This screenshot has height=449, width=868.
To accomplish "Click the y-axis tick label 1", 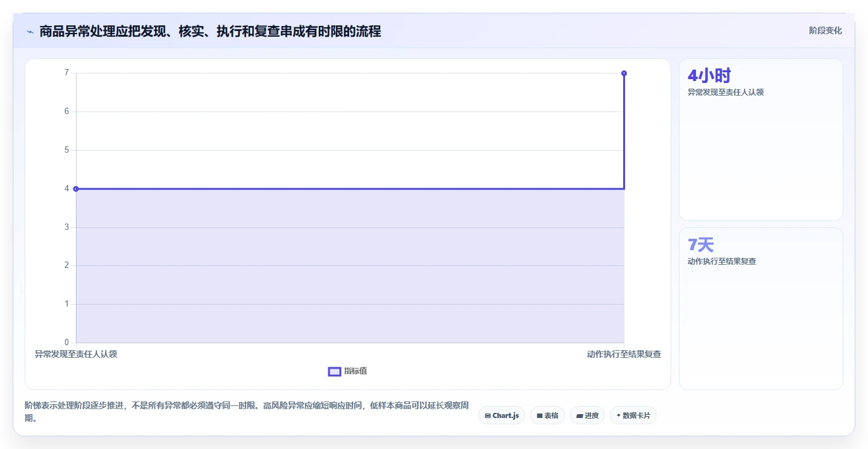I will tap(66, 304).
